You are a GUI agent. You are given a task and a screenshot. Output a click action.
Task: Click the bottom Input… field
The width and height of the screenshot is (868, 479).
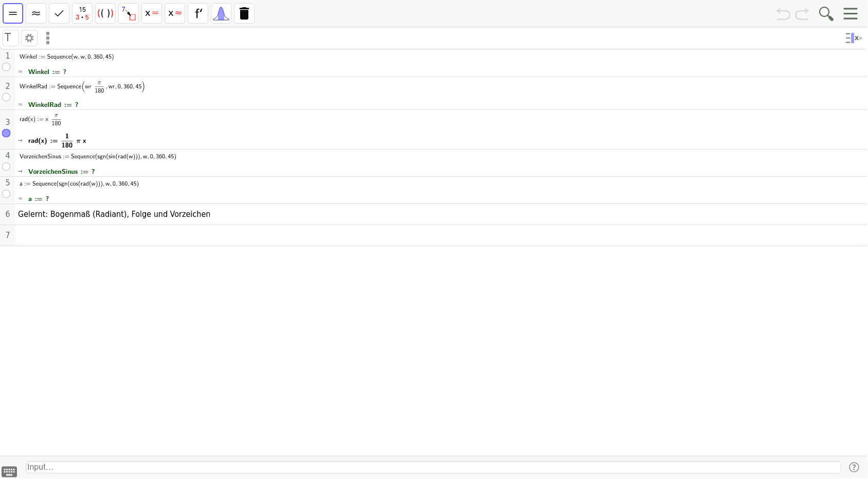tap(433, 467)
